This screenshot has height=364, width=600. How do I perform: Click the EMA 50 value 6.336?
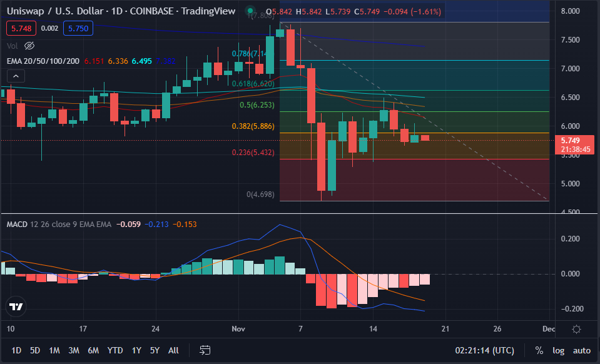coord(118,61)
